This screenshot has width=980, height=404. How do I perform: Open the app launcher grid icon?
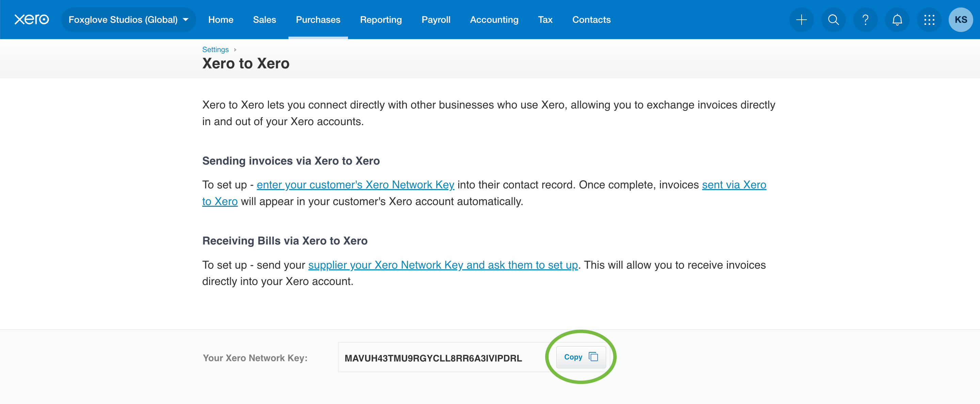(x=929, y=20)
